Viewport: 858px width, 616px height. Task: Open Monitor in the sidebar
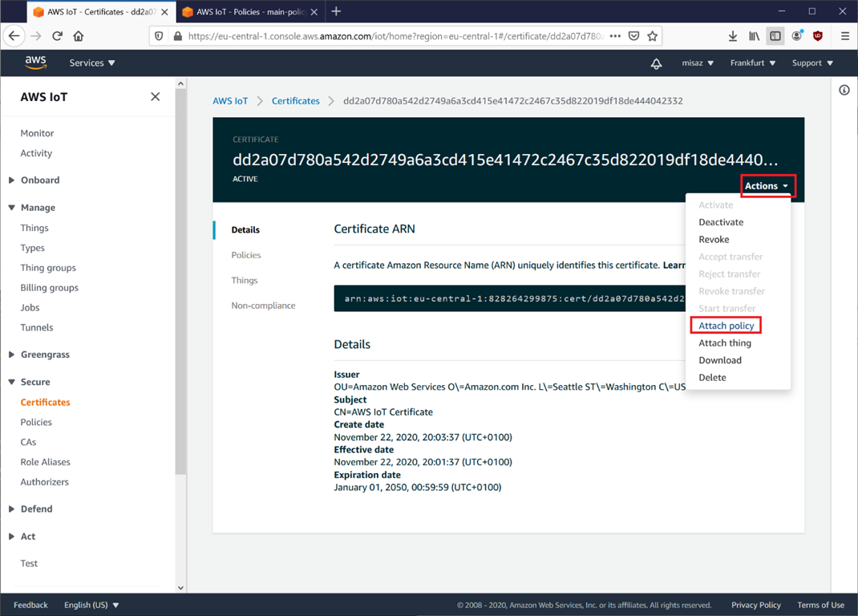pos(37,133)
